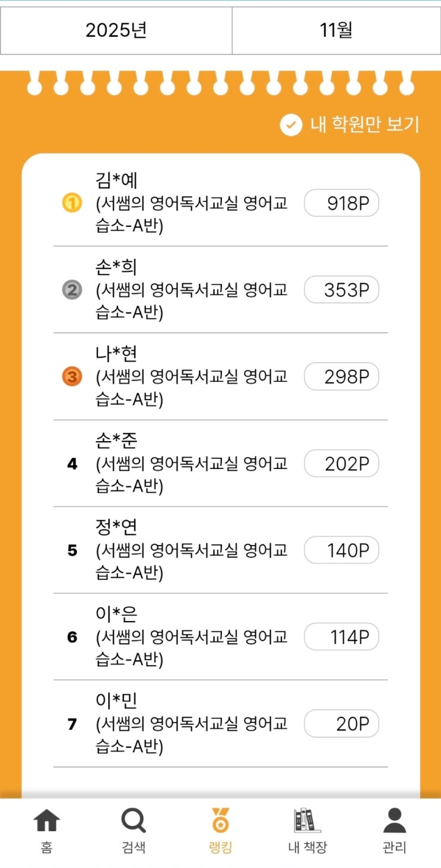This screenshot has width=441, height=868.
Task: Toggle the '내 학원만 보기' checkbox
Action: tap(291, 125)
